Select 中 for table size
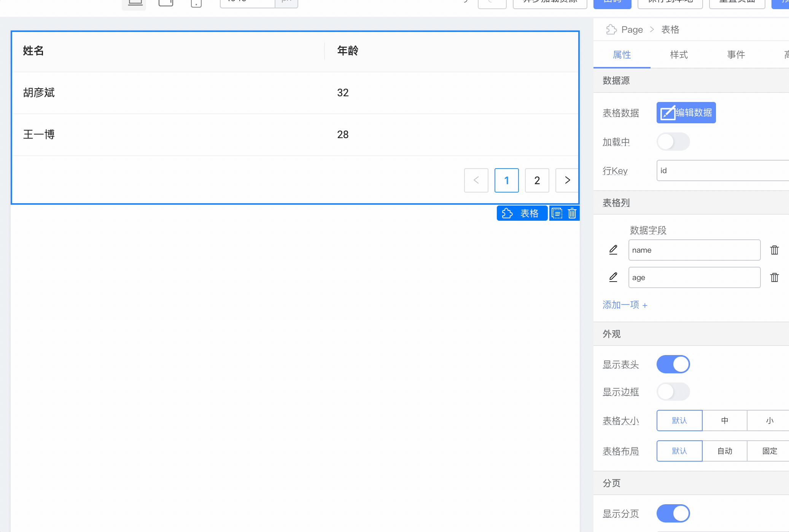789x532 pixels. (x=724, y=421)
